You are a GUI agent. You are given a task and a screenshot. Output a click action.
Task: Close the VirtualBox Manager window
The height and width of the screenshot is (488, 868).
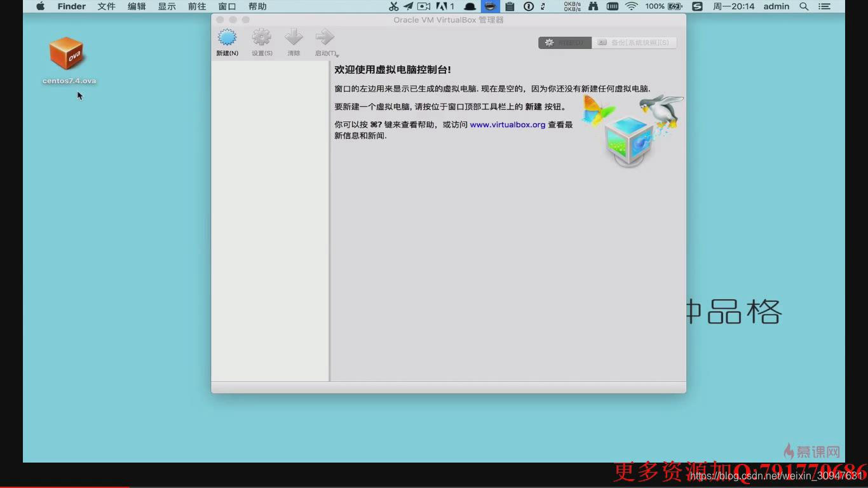(220, 20)
